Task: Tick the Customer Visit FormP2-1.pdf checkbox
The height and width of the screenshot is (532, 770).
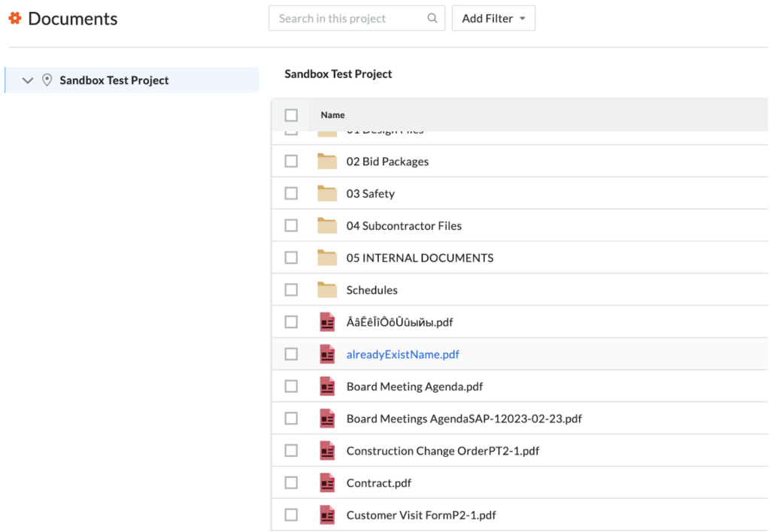Action: tap(291, 515)
